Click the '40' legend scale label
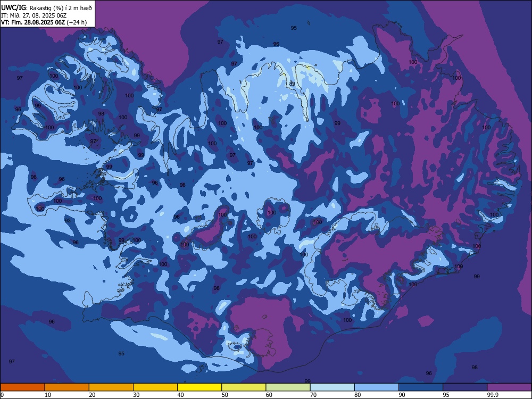This screenshot has width=532, height=399. [180, 395]
